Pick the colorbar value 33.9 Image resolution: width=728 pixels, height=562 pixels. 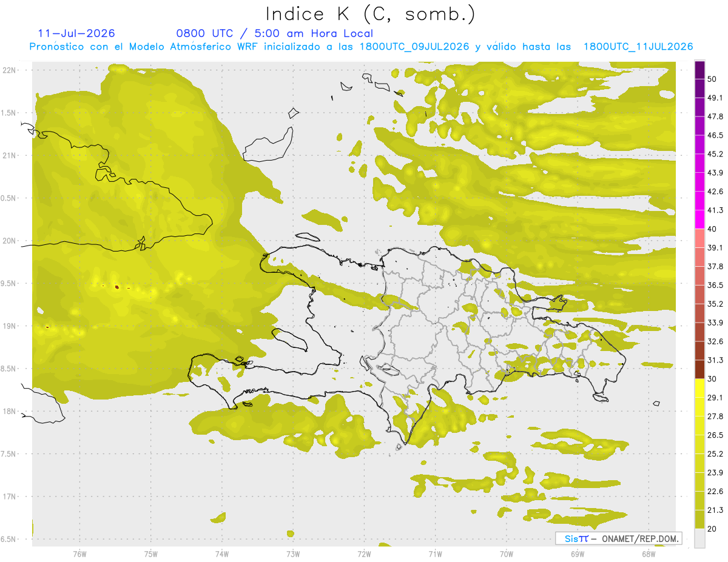click(715, 323)
